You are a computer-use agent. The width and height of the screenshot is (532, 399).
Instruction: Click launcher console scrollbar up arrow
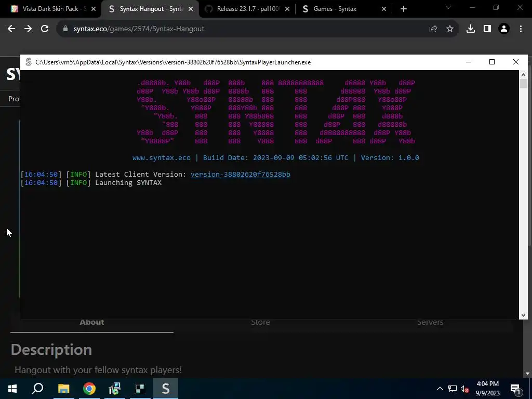click(523, 75)
